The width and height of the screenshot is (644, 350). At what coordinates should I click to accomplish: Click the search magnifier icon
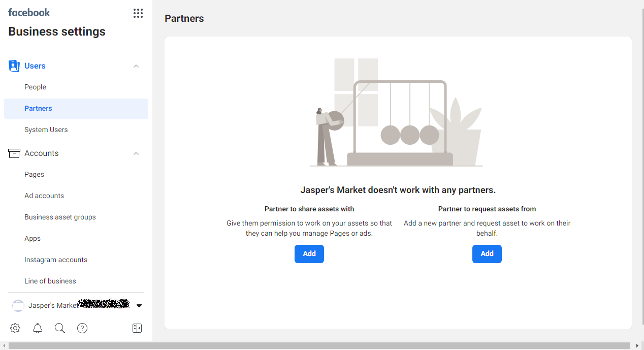[x=60, y=328]
